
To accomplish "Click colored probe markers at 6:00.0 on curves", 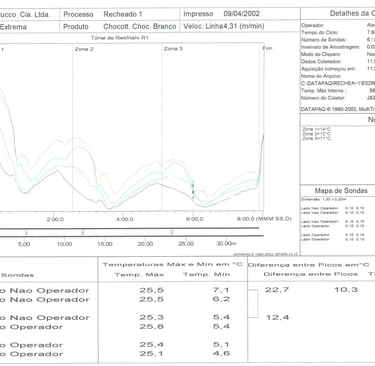I will (193, 189).
